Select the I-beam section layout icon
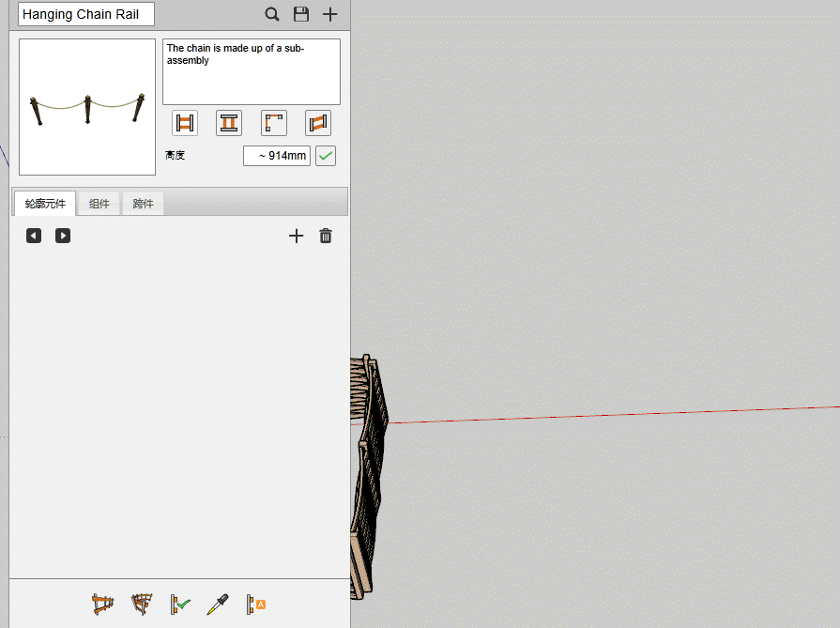This screenshot has height=628, width=840. (229, 123)
